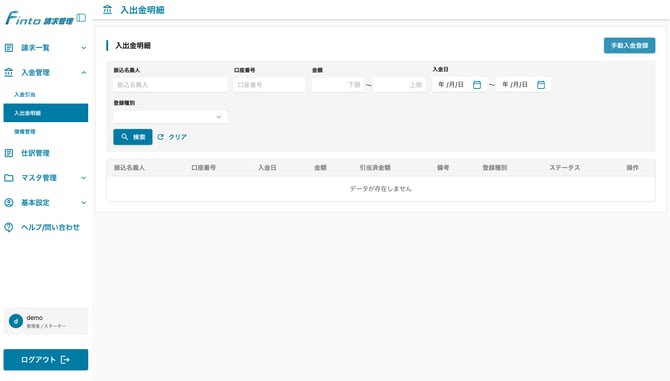Click the 入金日 table column header

click(x=267, y=167)
